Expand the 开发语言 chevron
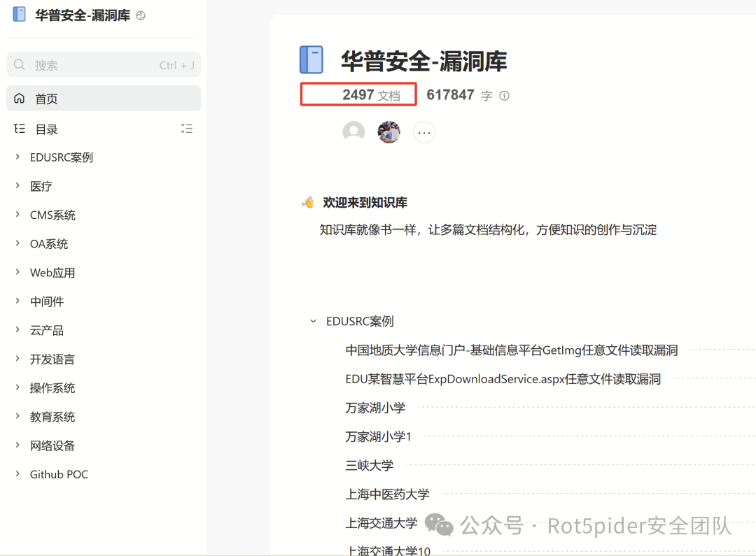756x556 pixels. pyautogui.click(x=17, y=359)
